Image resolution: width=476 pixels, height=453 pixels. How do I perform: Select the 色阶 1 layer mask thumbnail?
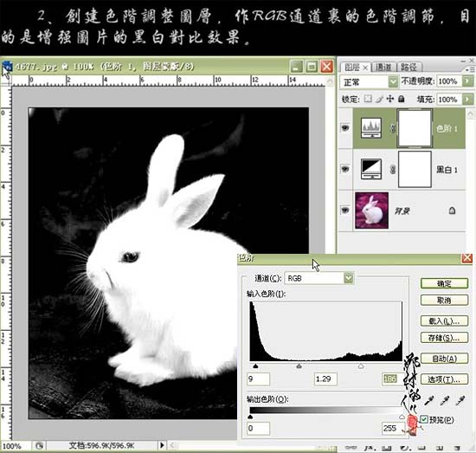(x=415, y=128)
